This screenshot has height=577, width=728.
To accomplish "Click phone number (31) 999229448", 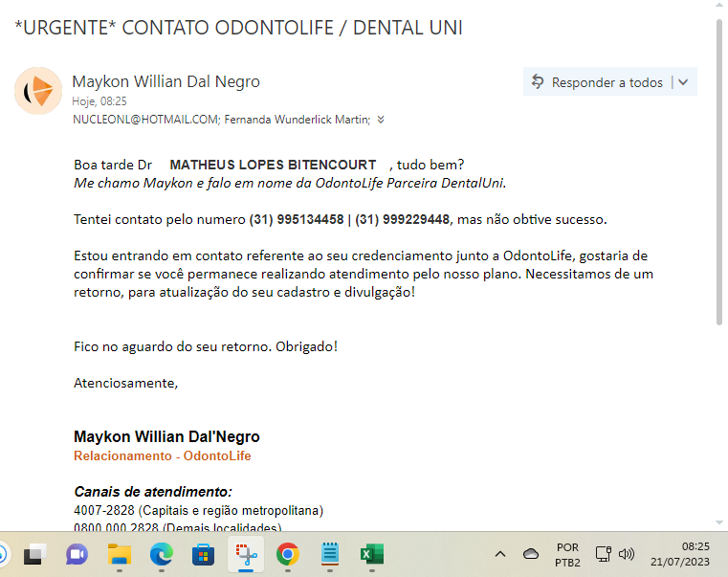I will 402,219.
